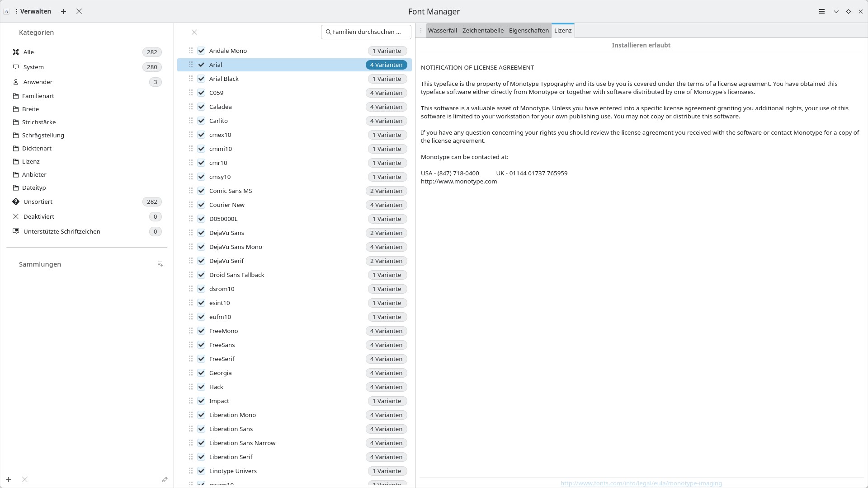Click the System category monitor icon
The image size is (868, 488).
click(16, 67)
